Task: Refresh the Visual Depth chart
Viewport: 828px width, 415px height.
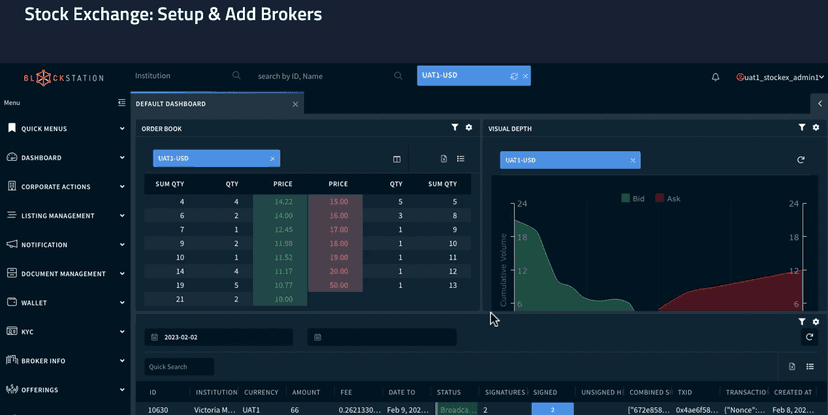Action: tap(800, 160)
